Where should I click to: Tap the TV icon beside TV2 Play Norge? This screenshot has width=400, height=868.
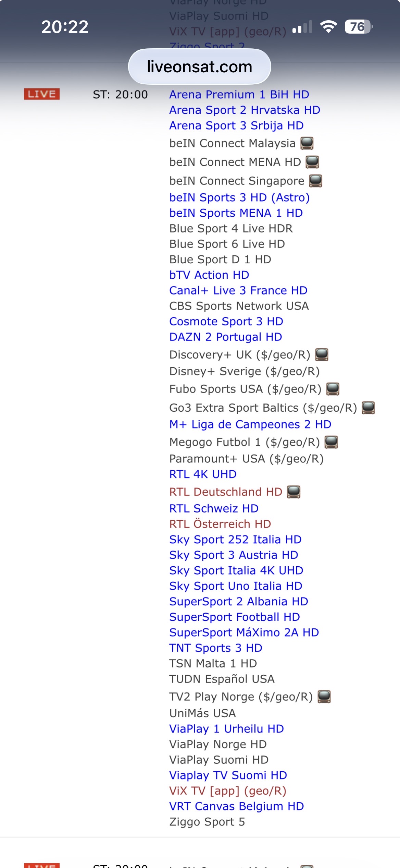click(x=324, y=697)
